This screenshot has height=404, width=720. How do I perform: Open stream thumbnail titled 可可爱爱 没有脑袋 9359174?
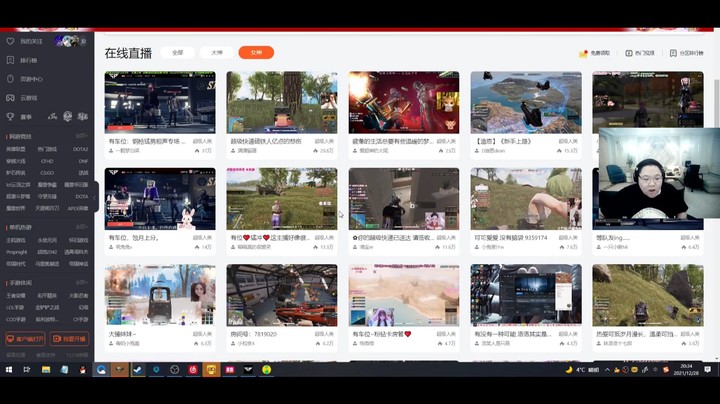pyautogui.click(x=526, y=199)
